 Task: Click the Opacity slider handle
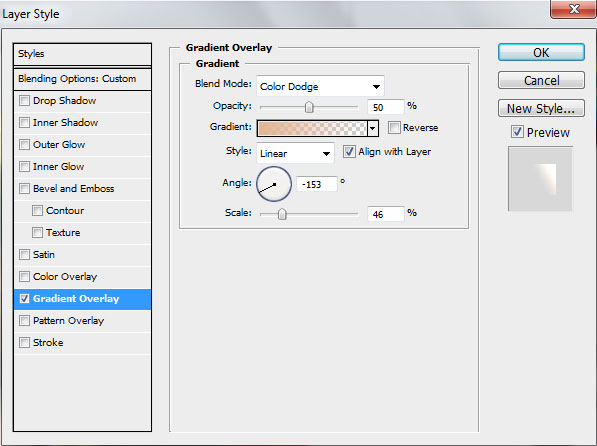tap(309, 107)
